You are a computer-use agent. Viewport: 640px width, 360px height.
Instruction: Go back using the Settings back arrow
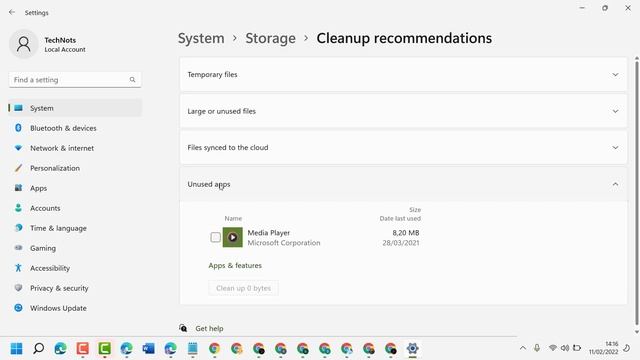pos(12,12)
